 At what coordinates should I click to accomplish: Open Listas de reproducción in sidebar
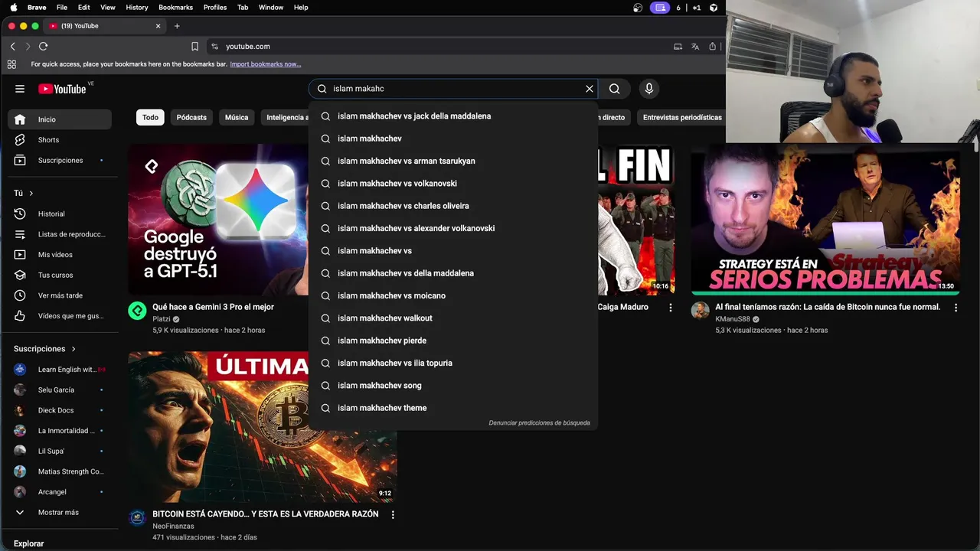pyautogui.click(x=60, y=234)
